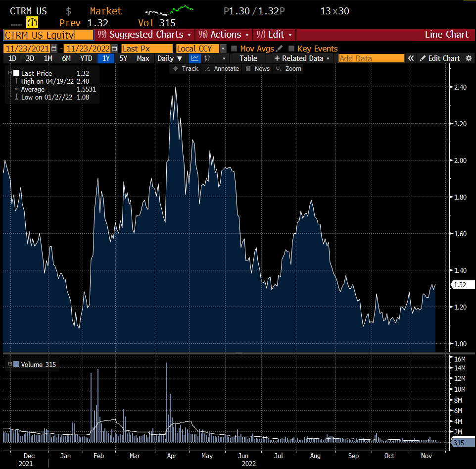Open the chart type dropdown arrow
This screenshot has width=476, height=469.
point(224,58)
